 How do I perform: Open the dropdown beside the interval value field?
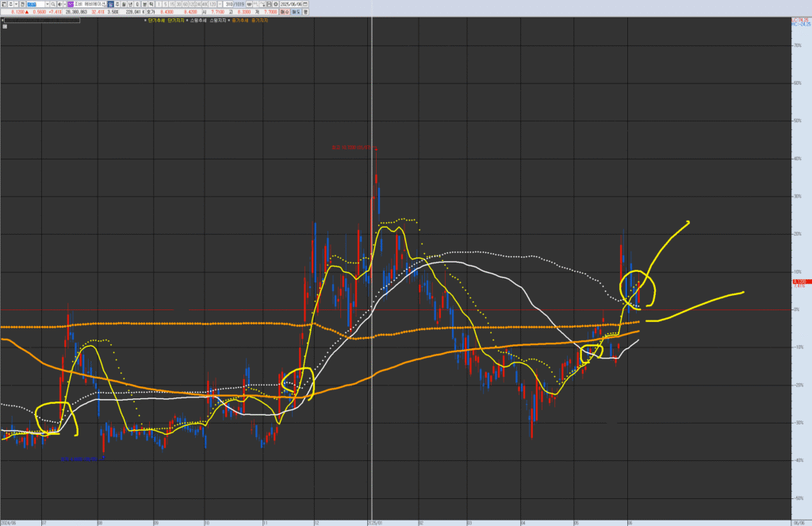coord(220,4)
